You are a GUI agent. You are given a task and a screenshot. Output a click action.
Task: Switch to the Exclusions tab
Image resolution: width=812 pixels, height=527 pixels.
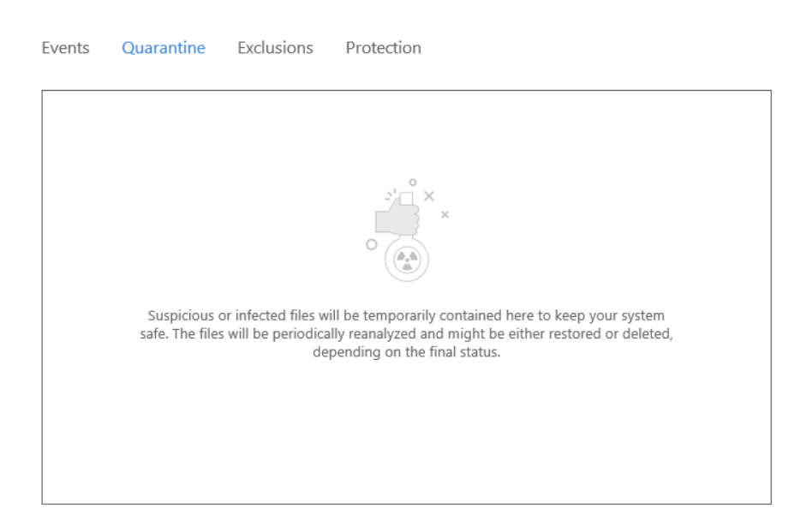tap(275, 48)
